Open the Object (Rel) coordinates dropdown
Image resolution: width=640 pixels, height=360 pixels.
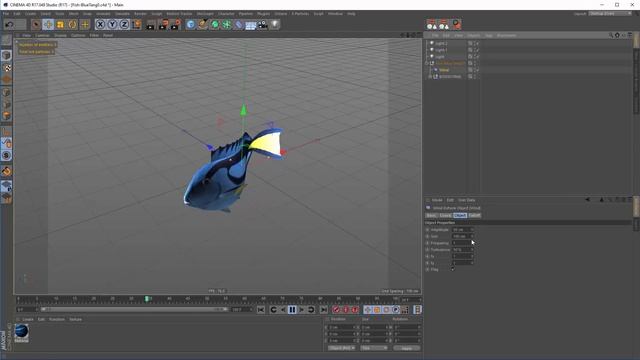(341, 348)
